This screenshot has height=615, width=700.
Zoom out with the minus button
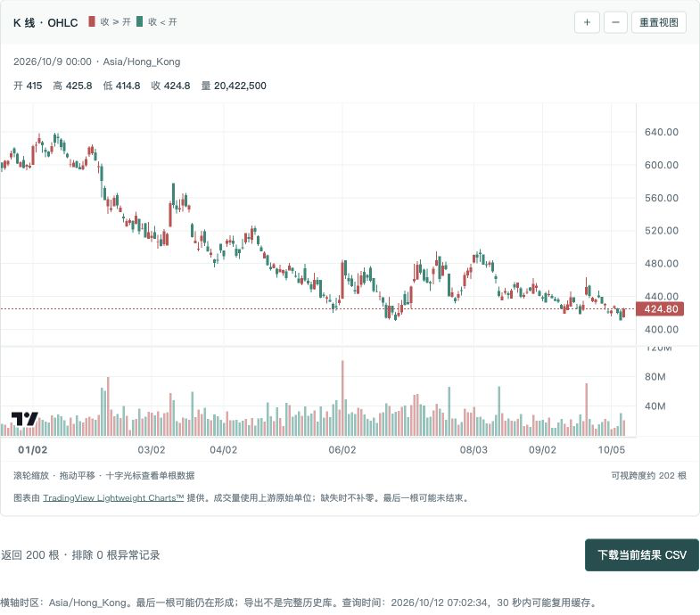tap(615, 22)
